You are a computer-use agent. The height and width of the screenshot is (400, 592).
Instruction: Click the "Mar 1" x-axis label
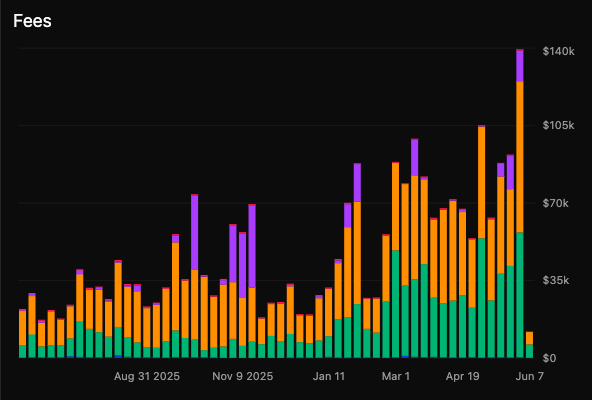396,376
